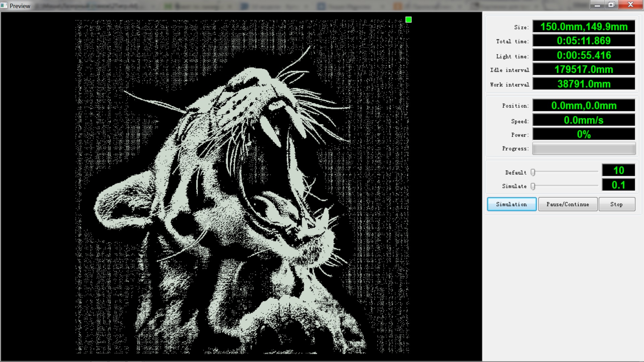The image size is (644, 362).
Task: Click the Default slider label
Action: pos(516,173)
